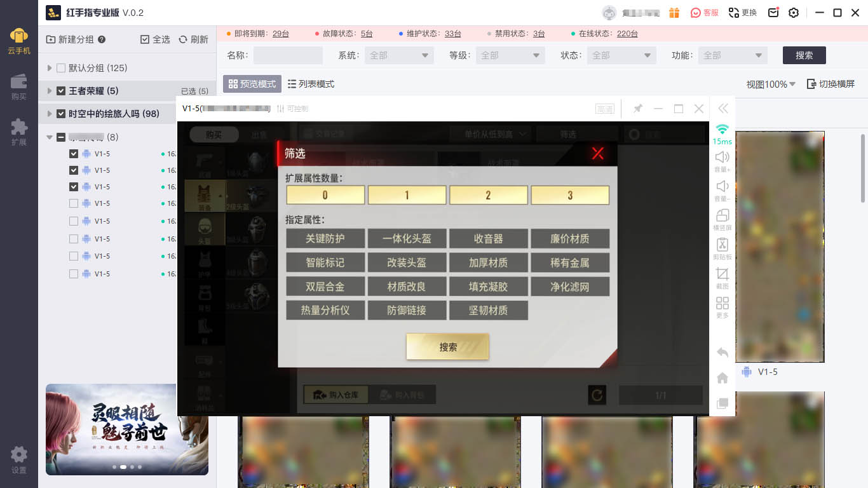Switch to the in-game 出售 tab
Image resolution: width=868 pixels, height=488 pixels.
260,134
